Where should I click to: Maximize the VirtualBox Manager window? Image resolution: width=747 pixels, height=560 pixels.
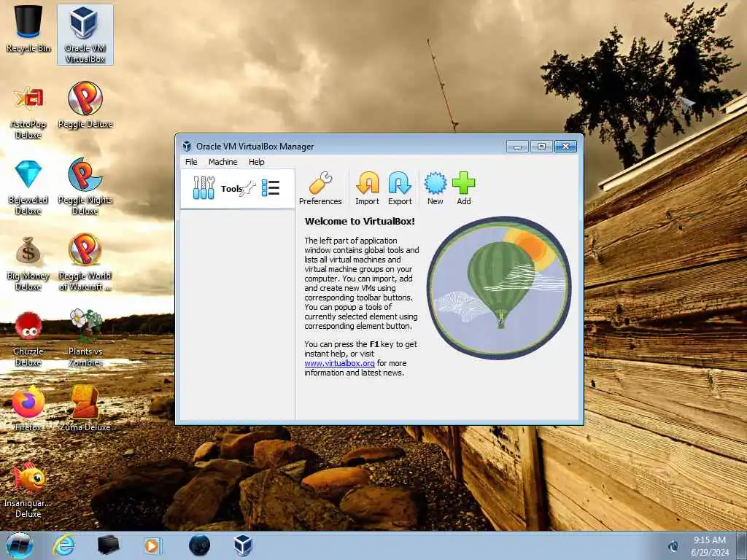[541, 146]
